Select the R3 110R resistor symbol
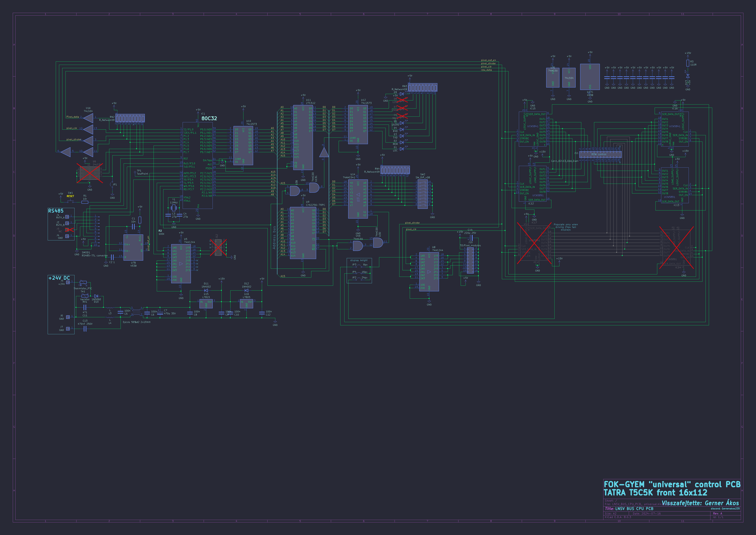 pyautogui.click(x=687, y=63)
